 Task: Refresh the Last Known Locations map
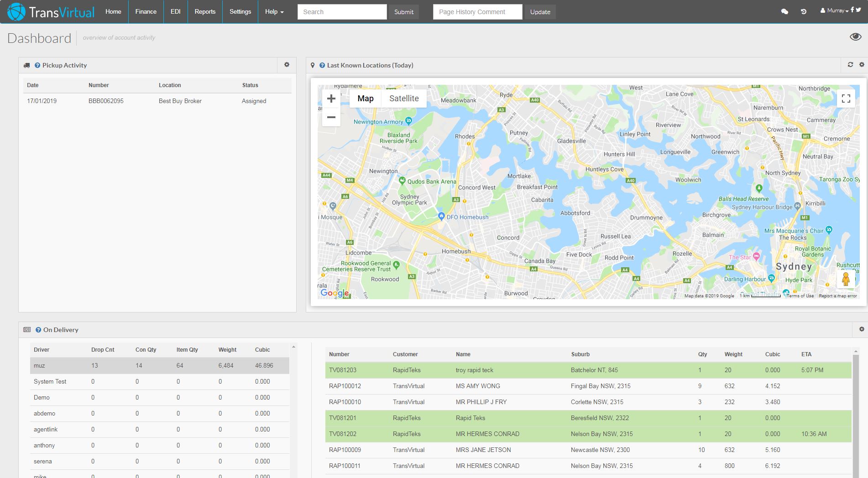tap(850, 65)
